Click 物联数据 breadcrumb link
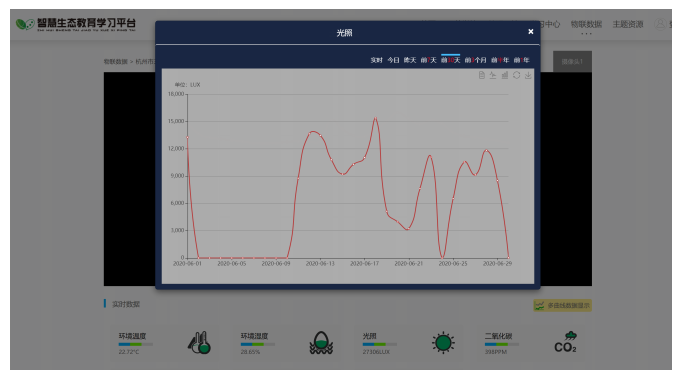This screenshot has width=682, height=380. (115, 62)
